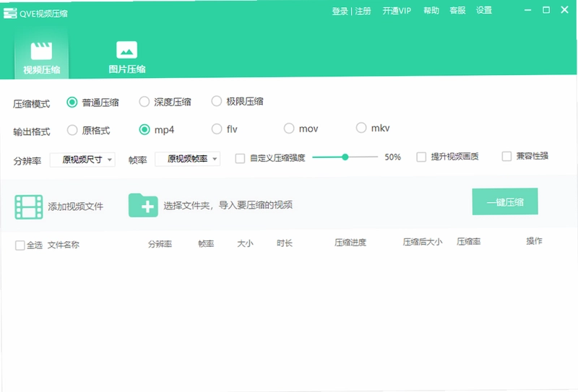This screenshot has width=578, height=392.
Task: Click the compression strength slider handle
Action: coord(345,157)
